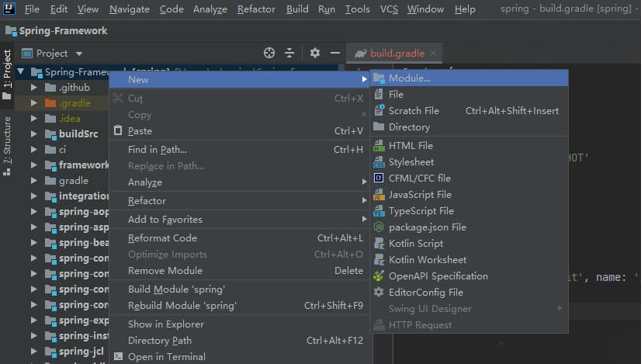Open the Tools menu
Image resolution: width=641 pixels, height=364 pixels.
coord(357,9)
